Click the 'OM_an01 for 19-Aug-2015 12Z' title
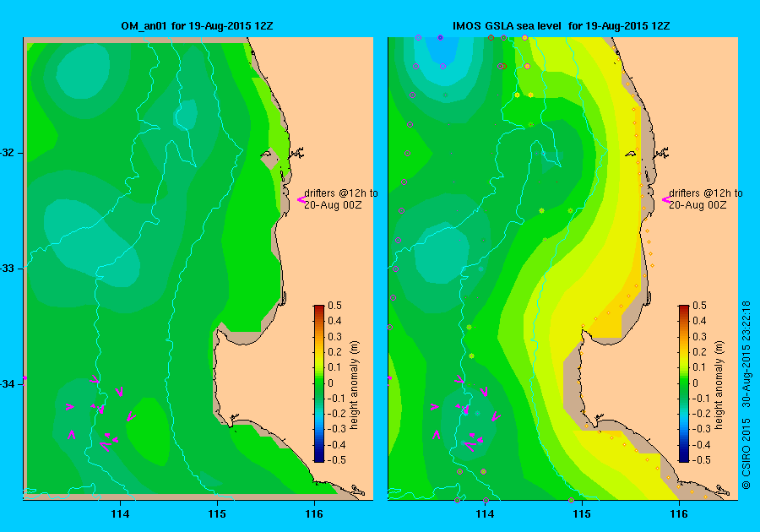 197,26
